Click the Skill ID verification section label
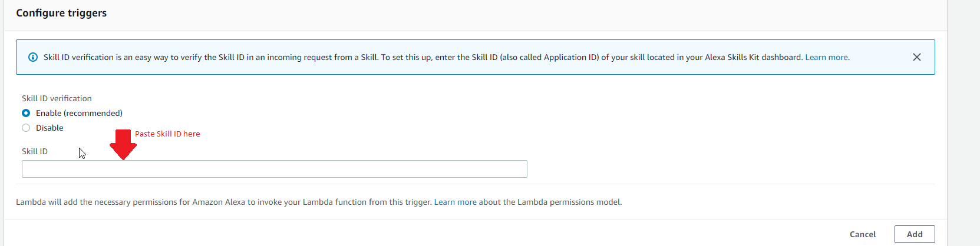 click(x=57, y=98)
